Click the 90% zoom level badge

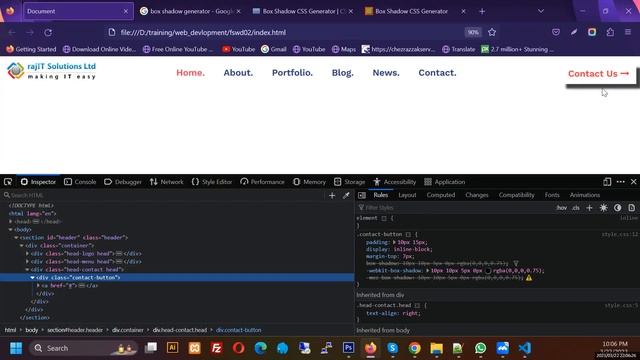[473, 32]
